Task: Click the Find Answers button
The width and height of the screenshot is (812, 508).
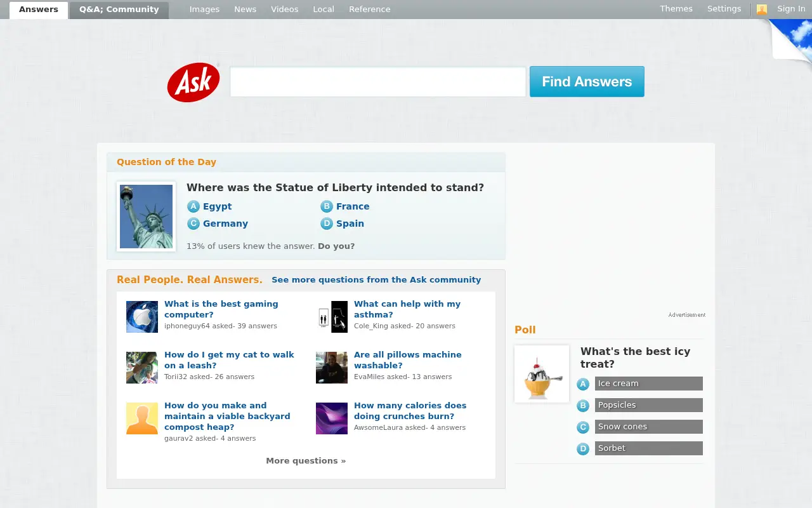Action: point(587,81)
